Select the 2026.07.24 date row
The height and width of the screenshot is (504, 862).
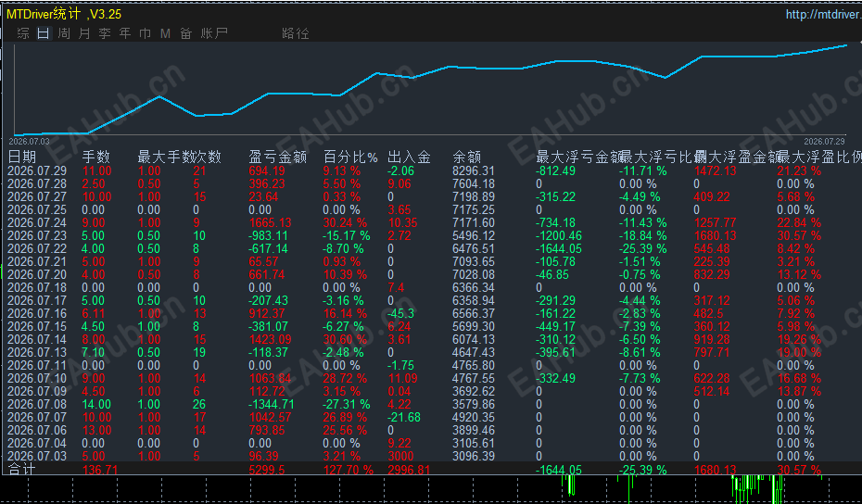pyautogui.click(x=37, y=222)
